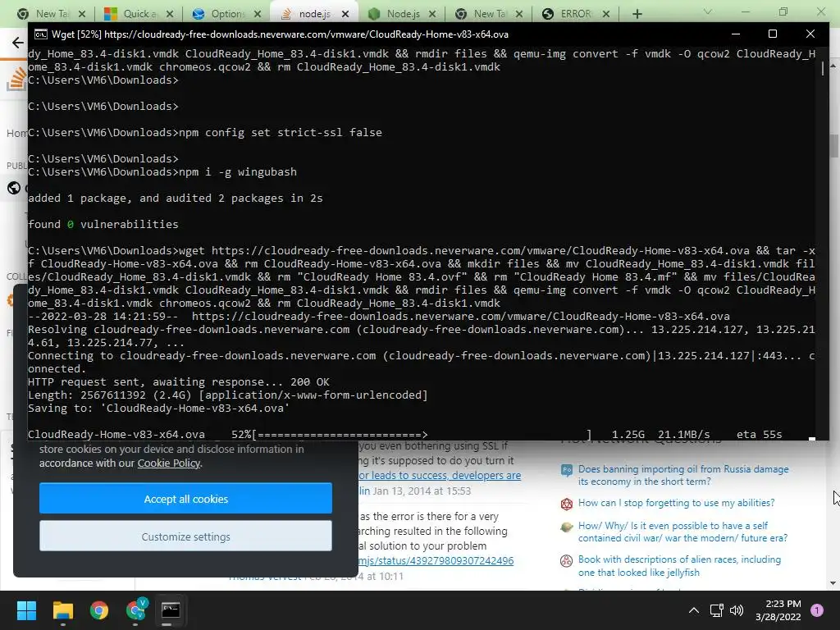
Task: Close the ERROR tab
Action: [606, 14]
